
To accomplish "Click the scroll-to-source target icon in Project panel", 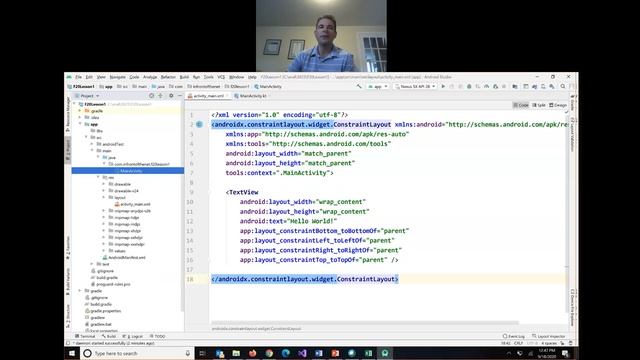I will [151, 96].
